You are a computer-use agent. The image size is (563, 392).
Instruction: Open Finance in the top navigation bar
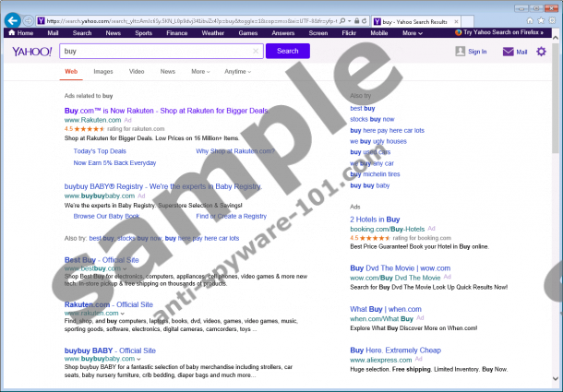pos(176,32)
